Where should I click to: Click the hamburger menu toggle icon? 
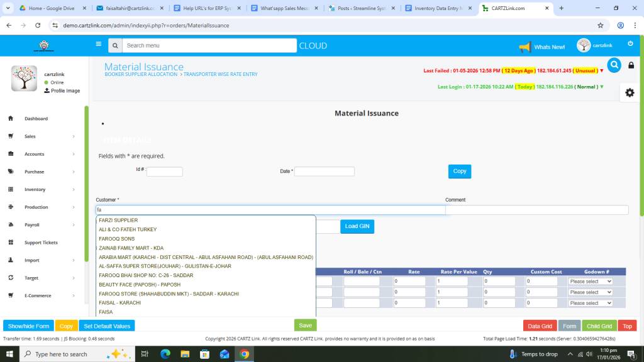[x=98, y=45]
